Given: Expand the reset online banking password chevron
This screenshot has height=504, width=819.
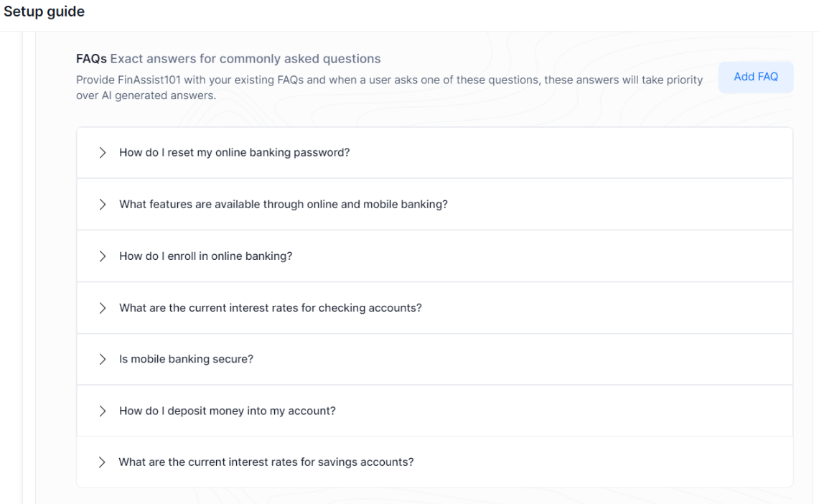Looking at the screenshot, I should click(x=103, y=152).
